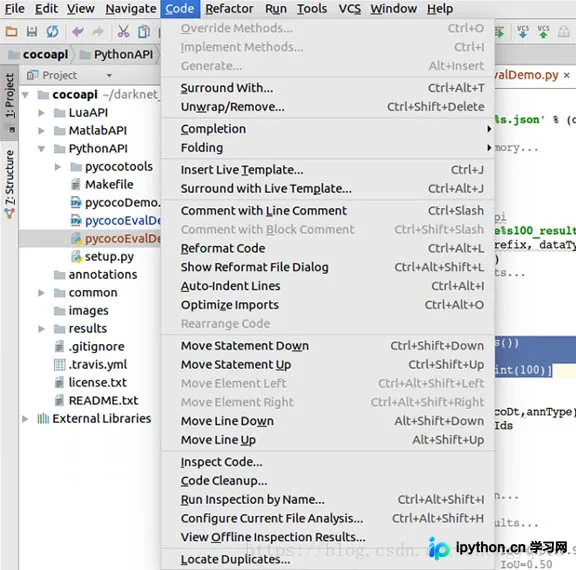The height and width of the screenshot is (570, 576).
Task: Choose Configure Current File Analysis...
Action: click(x=327, y=518)
